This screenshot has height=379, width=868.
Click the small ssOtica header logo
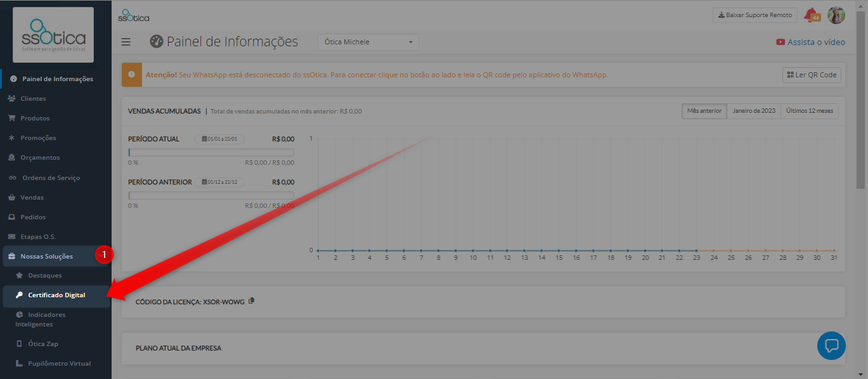pos(134,15)
